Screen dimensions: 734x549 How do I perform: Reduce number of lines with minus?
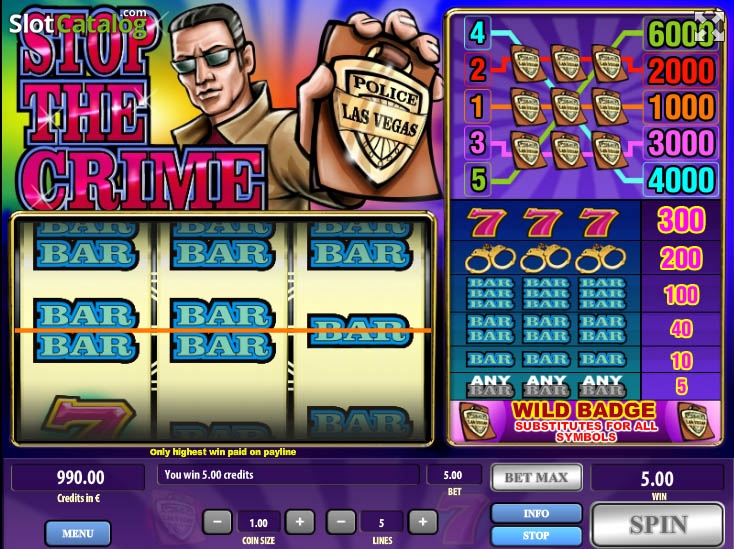340,522
